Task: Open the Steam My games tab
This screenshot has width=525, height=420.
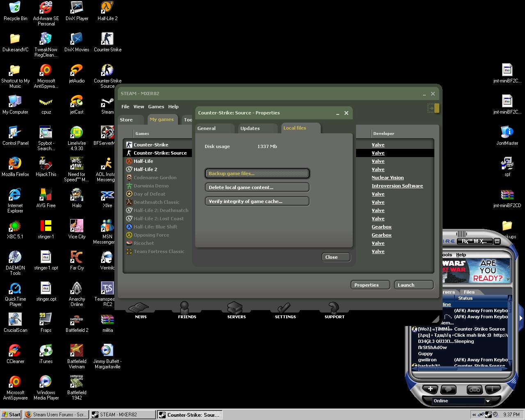Action: pos(162,119)
